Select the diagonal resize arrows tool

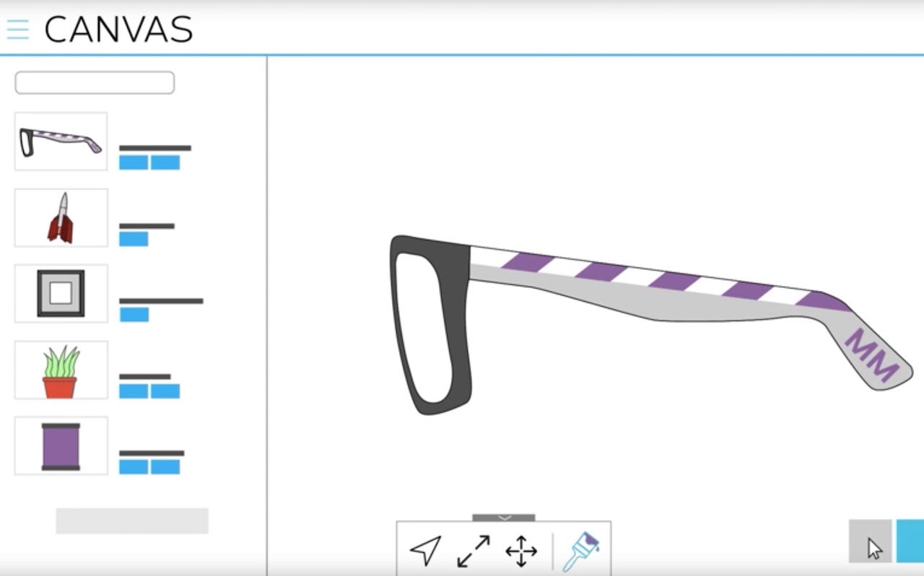pyautogui.click(x=474, y=551)
